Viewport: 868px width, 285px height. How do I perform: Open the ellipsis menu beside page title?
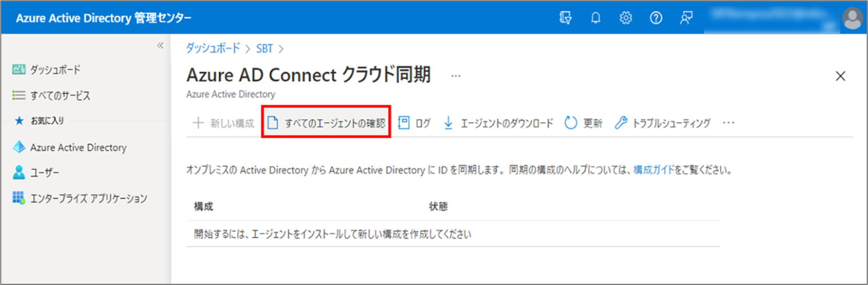(456, 76)
